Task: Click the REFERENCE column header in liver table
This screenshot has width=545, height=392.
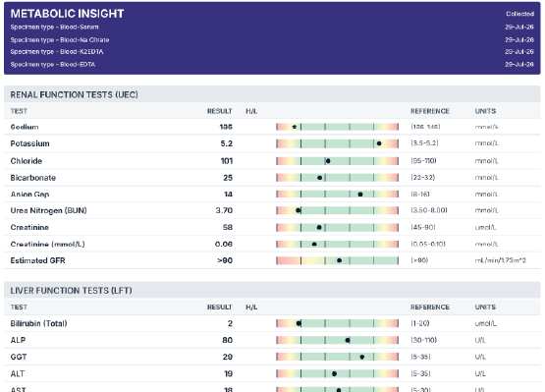Action: [x=430, y=308]
